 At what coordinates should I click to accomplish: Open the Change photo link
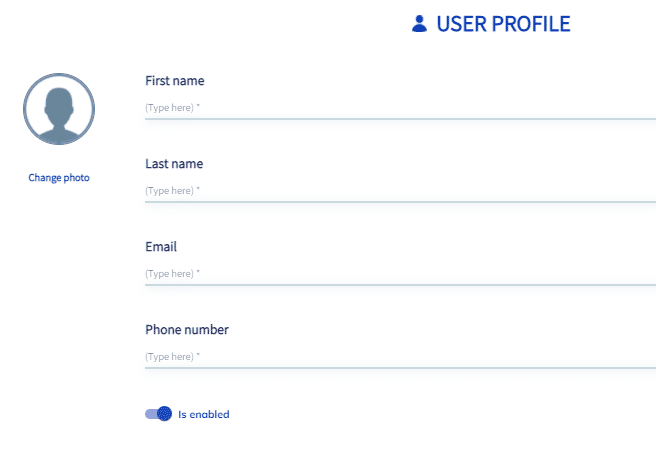(59, 177)
